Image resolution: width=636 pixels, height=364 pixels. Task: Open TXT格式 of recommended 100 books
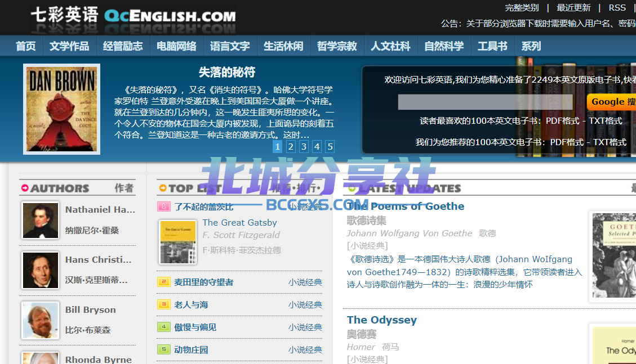tap(610, 142)
